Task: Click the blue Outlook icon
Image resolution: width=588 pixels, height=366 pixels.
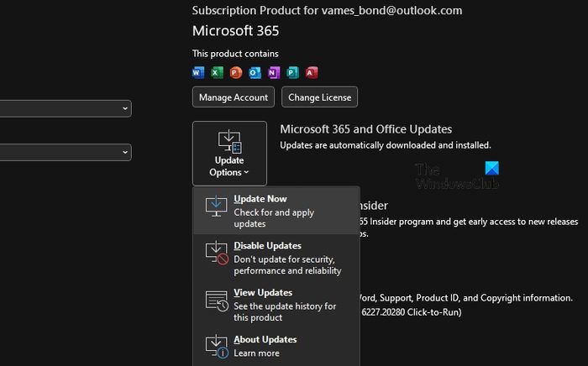Action: click(x=255, y=72)
